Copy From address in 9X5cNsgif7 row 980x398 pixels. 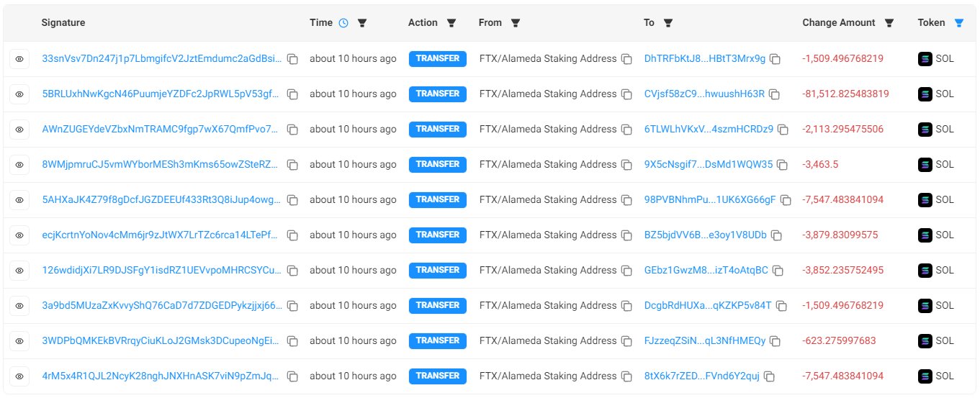tap(626, 165)
